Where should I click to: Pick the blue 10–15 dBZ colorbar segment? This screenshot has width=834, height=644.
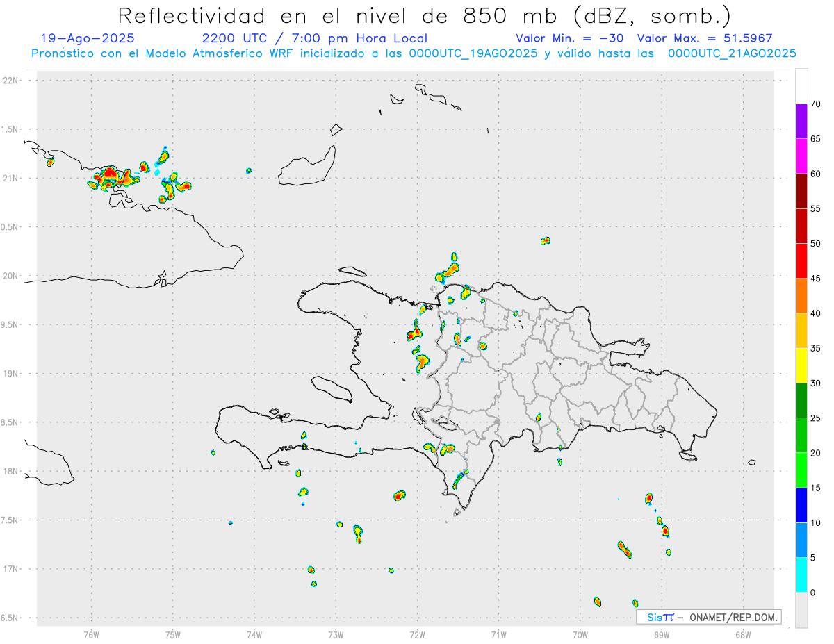click(x=801, y=505)
